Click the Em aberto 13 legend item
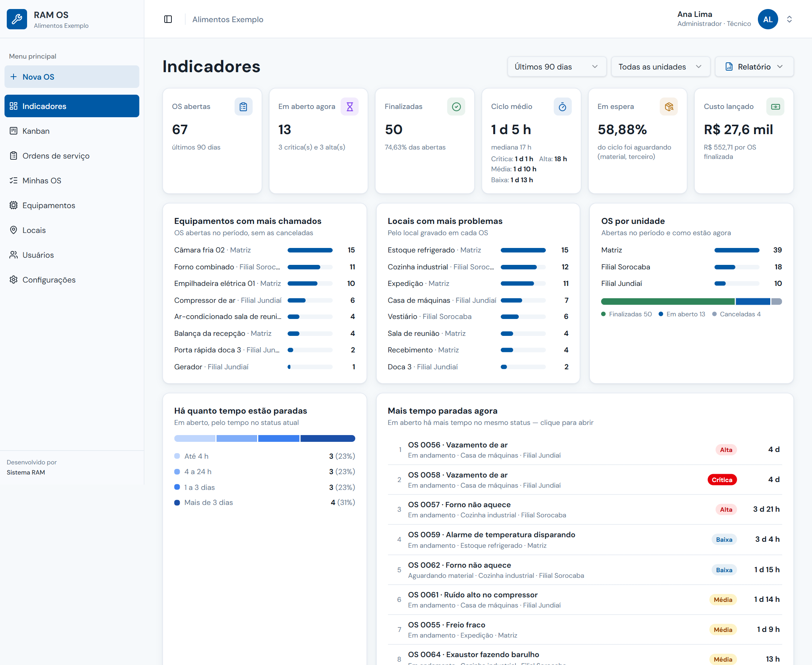This screenshot has width=812, height=665. 682,314
